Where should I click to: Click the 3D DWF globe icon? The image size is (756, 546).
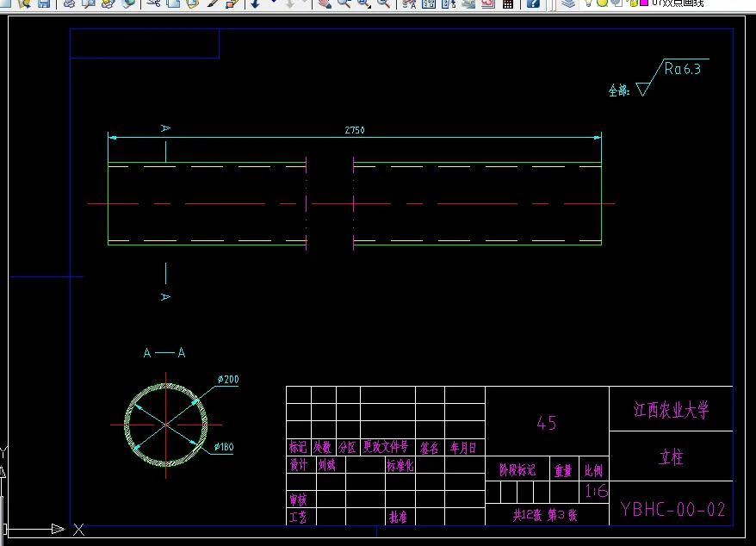[128, 3]
